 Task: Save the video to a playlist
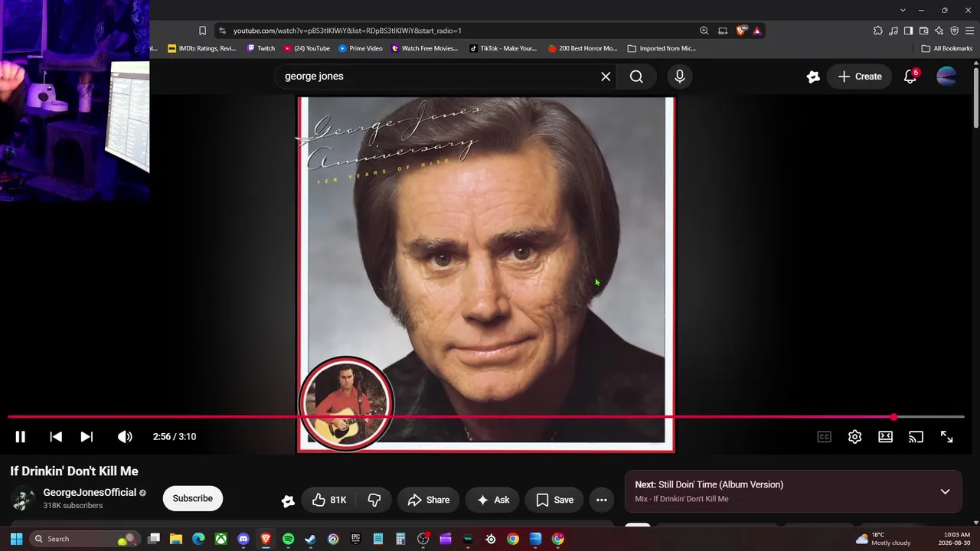555,500
